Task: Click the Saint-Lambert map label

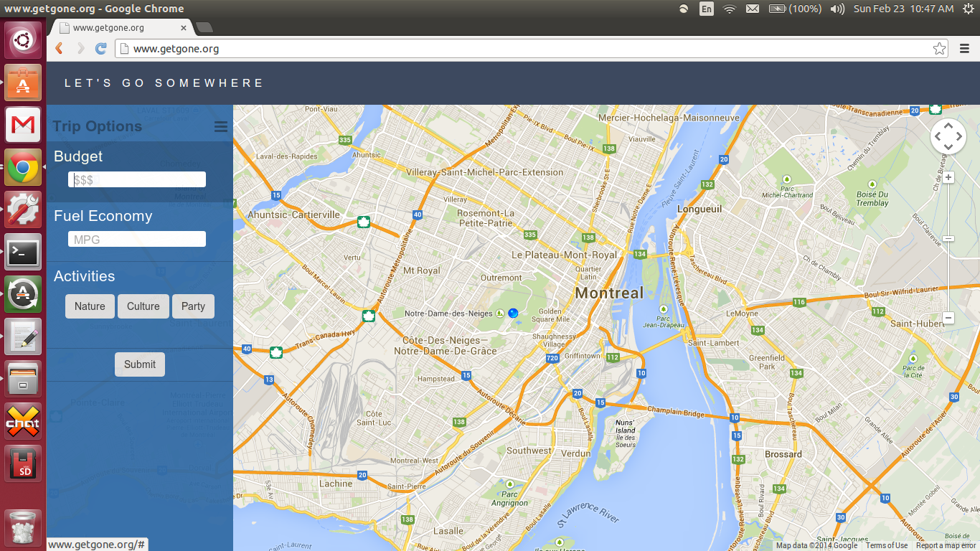Action: coord(713,343)
